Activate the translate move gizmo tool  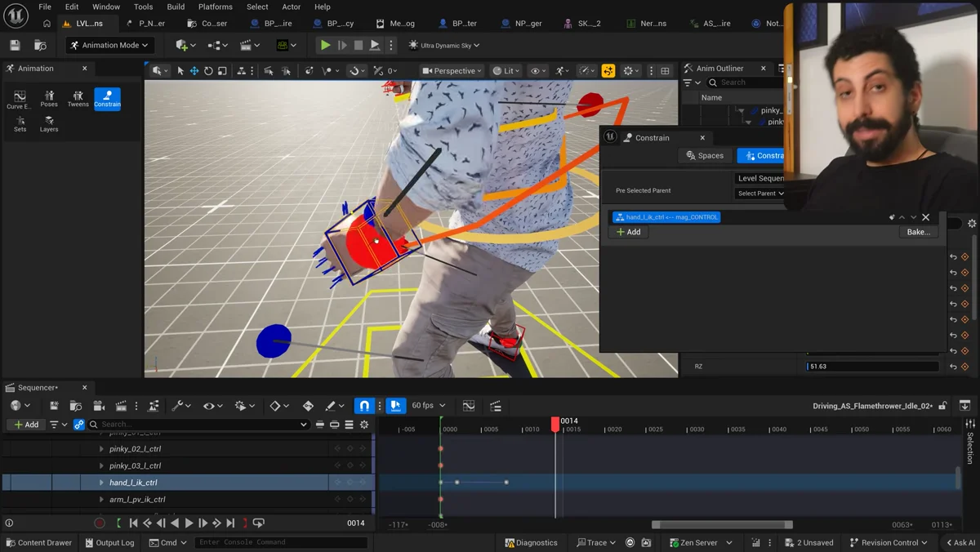click(194, 71)
